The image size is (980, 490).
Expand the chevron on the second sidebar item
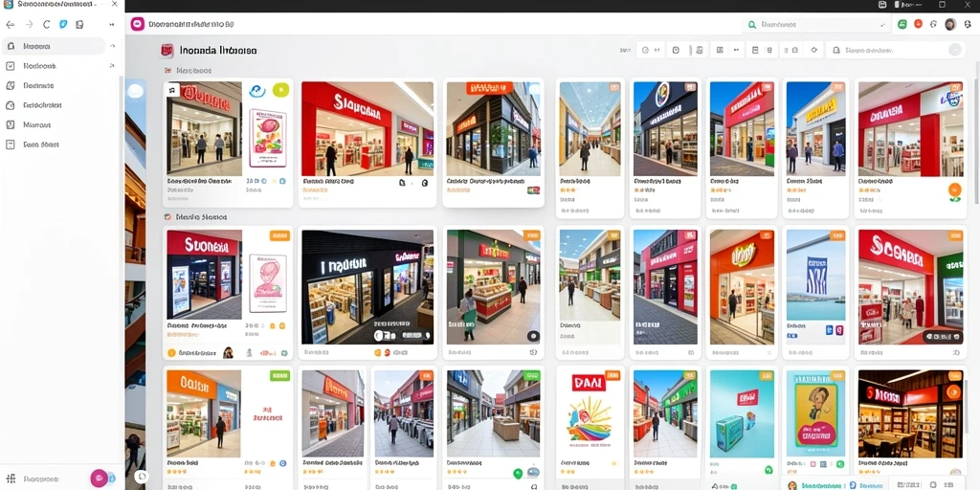113,66
